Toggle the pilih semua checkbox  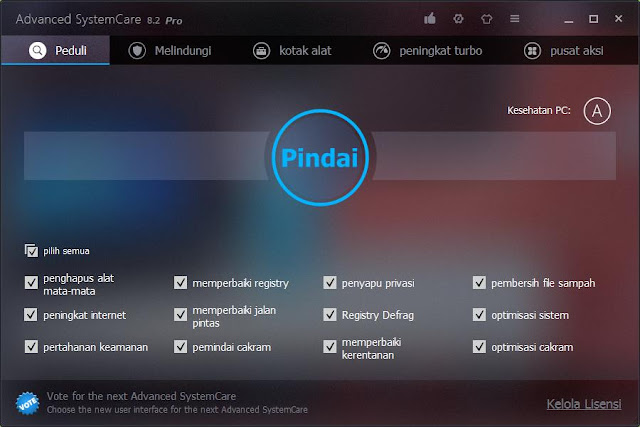coord(31,251)
